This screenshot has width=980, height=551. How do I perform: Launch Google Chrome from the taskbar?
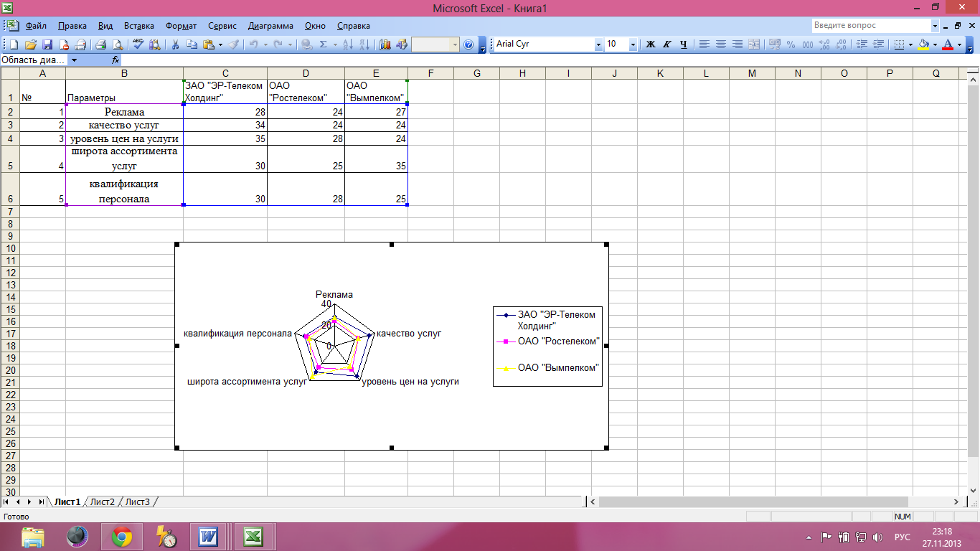(x=122, y=537)
